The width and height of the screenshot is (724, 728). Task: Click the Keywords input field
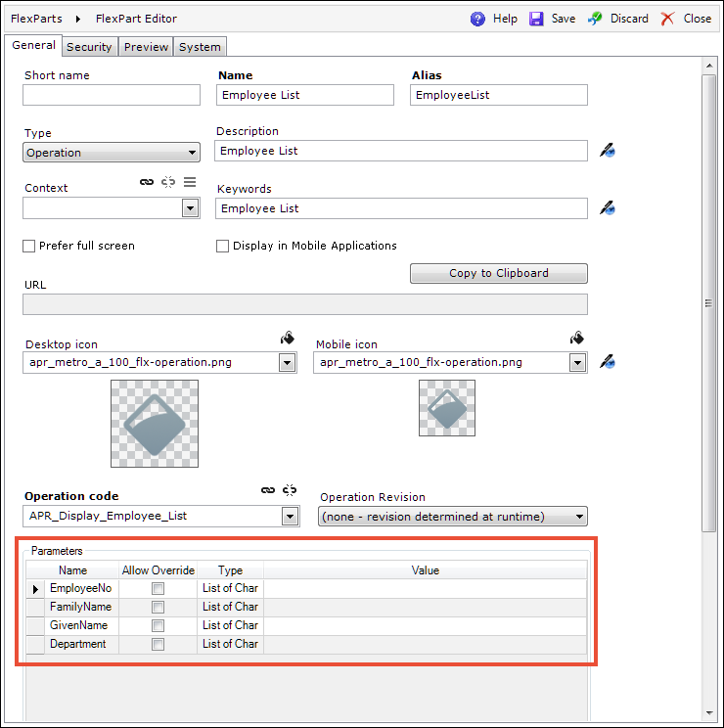tap(401, 208)
